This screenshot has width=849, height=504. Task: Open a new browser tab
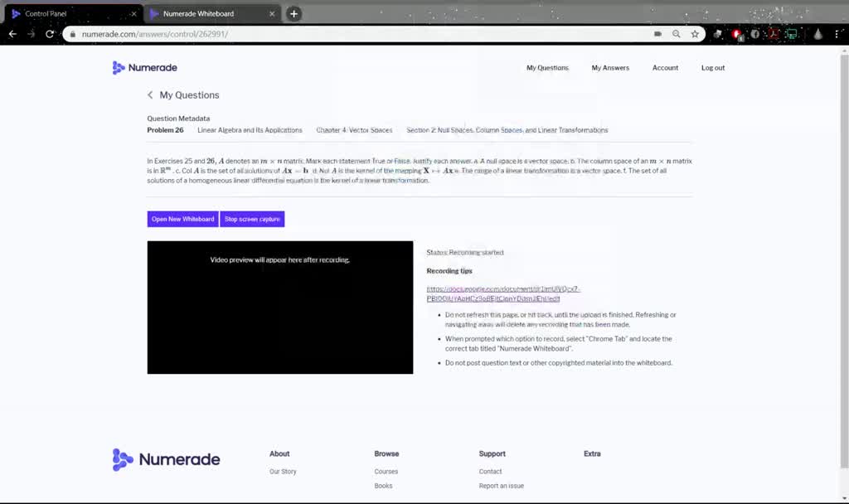[294, 14]
